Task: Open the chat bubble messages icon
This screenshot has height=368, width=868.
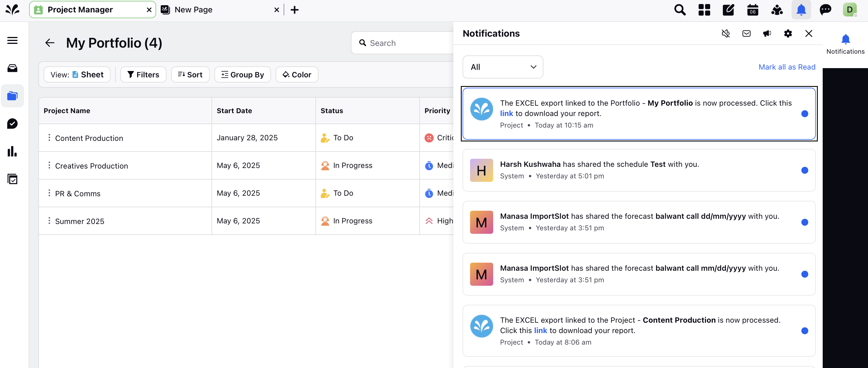Action: 826,10
